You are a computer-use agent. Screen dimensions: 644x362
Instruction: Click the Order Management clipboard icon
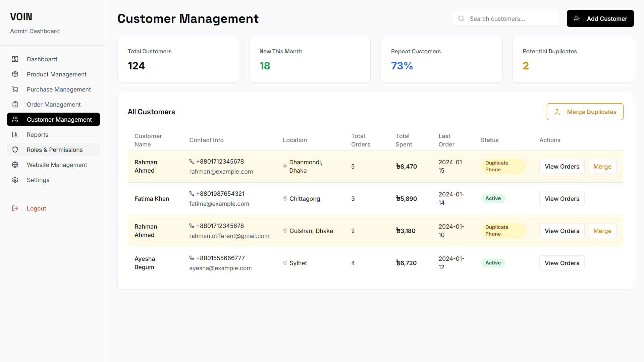click(x=15, y=105)
